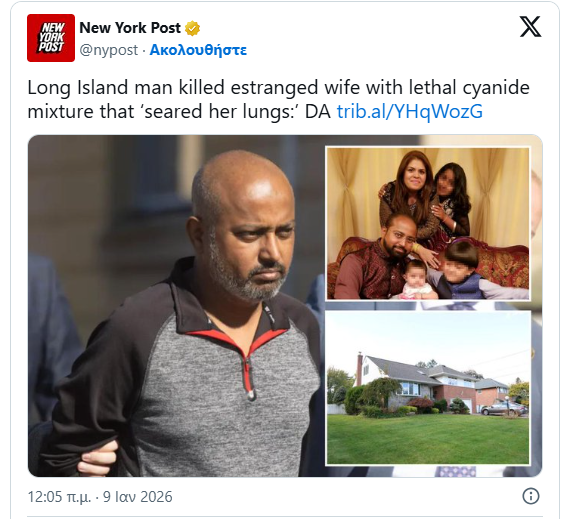Open the tweet info icon
Screen dimensions: 569x519
pos(531,496)
